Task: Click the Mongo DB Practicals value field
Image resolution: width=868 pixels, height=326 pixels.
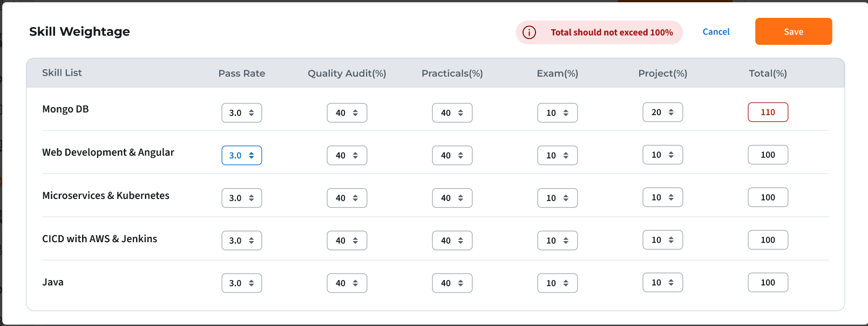Action: click(x=446, y=113)
